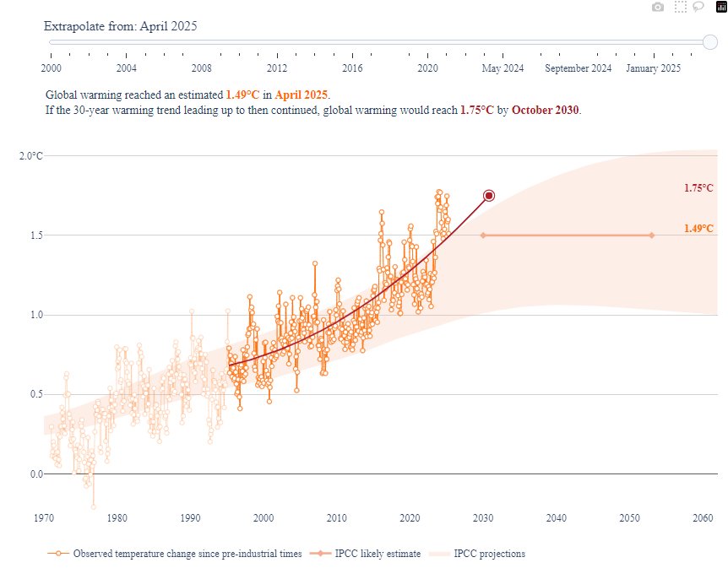Click the dotted grid selection icon
The height and width of the screenshot is (579, 728).
coord(681,7)
